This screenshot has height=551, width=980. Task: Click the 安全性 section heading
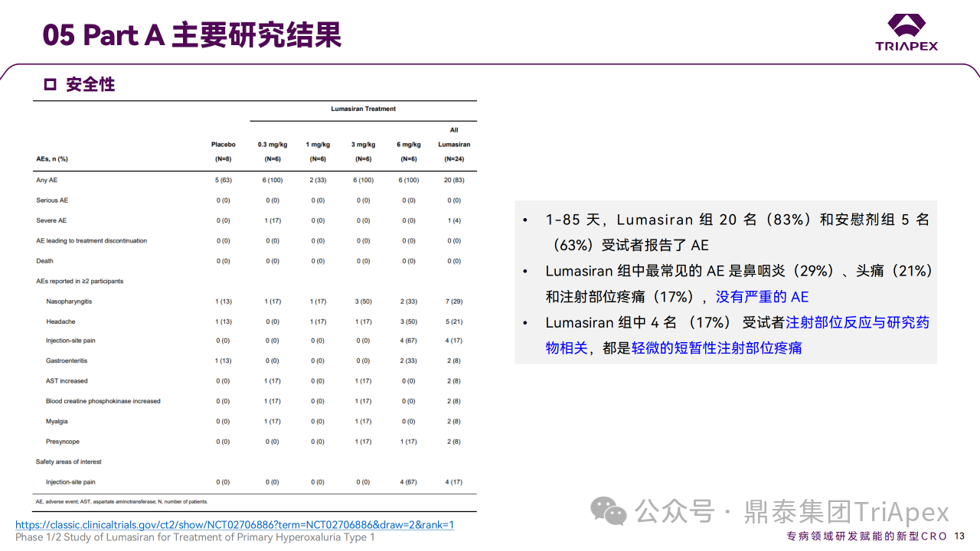tap(90, 85)
